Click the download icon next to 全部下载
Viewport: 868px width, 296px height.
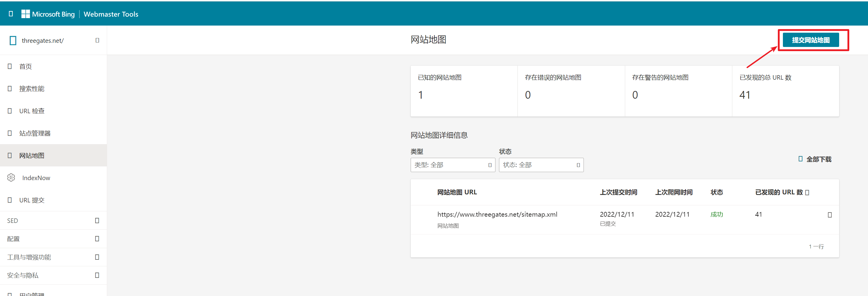point(801,159)
